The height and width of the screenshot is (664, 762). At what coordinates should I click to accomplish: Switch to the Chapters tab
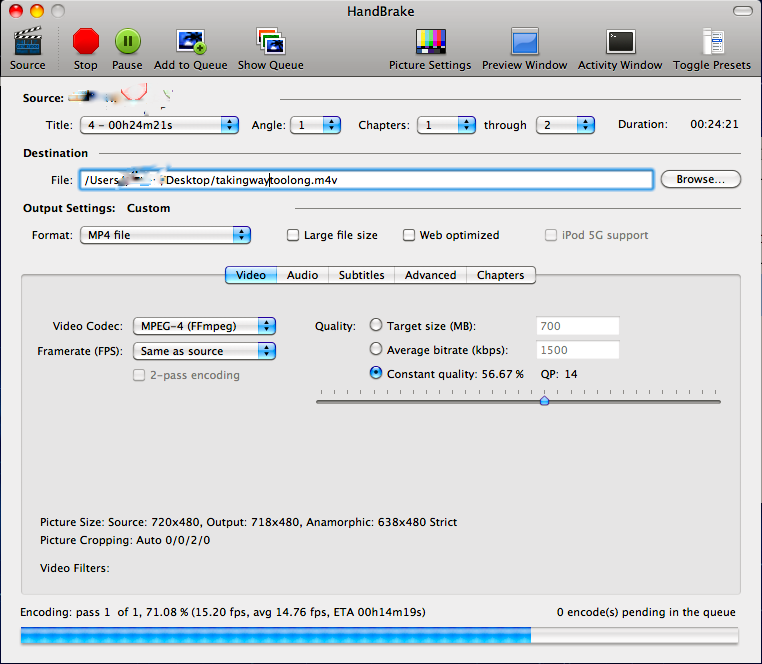click(x=501, y=275)
